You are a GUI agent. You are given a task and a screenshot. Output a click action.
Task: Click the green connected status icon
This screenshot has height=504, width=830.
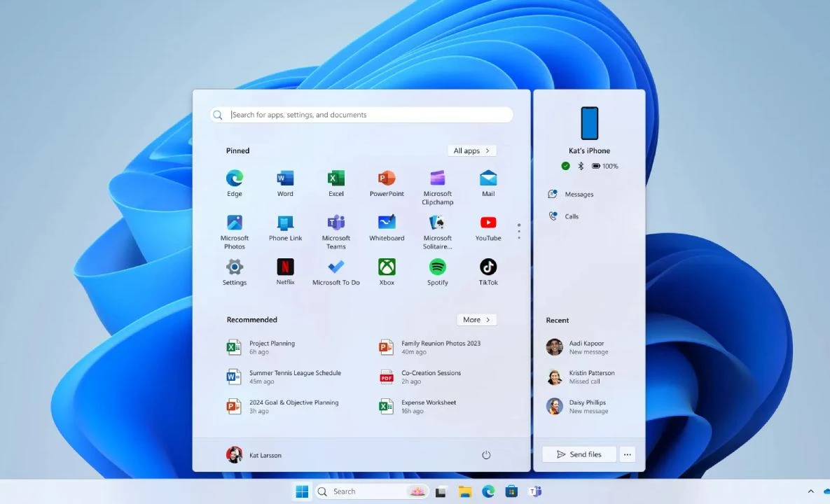point(565,166)
